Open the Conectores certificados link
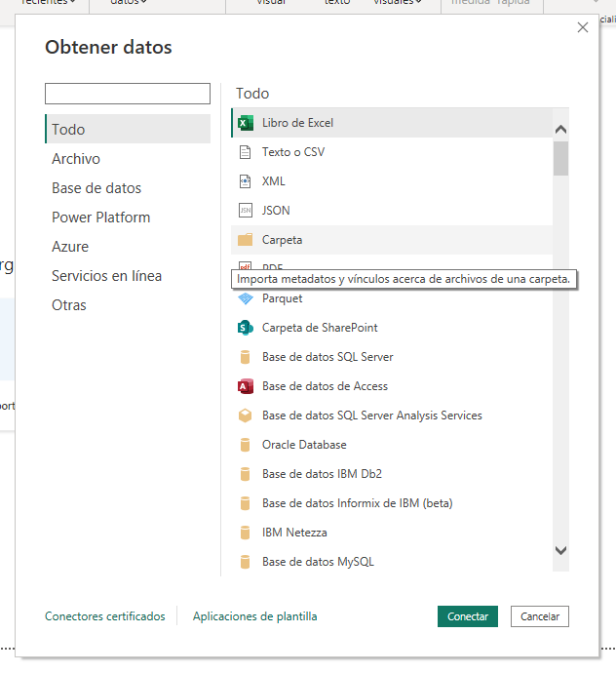 coord(105,616)
